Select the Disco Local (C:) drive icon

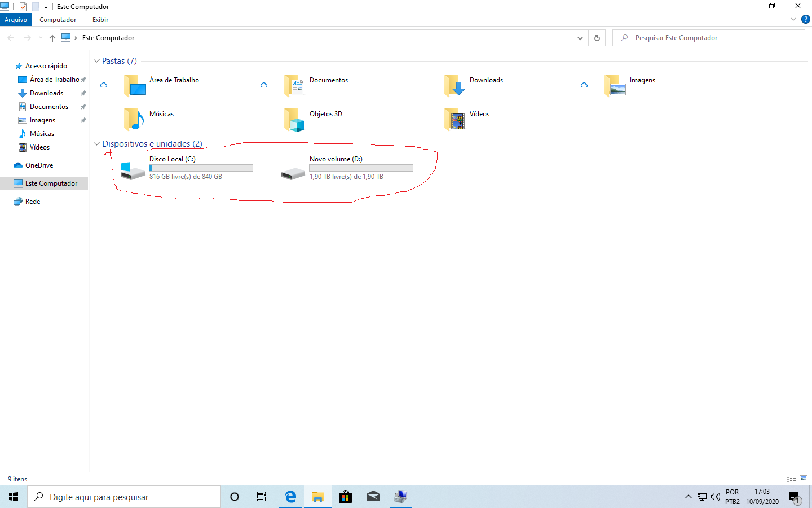click(x=134, y=170)
